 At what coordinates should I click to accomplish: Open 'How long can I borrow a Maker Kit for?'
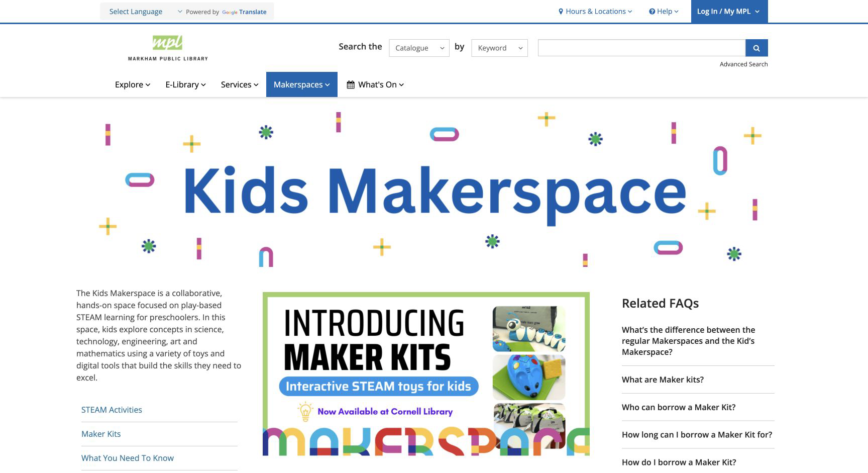[697, 435]
